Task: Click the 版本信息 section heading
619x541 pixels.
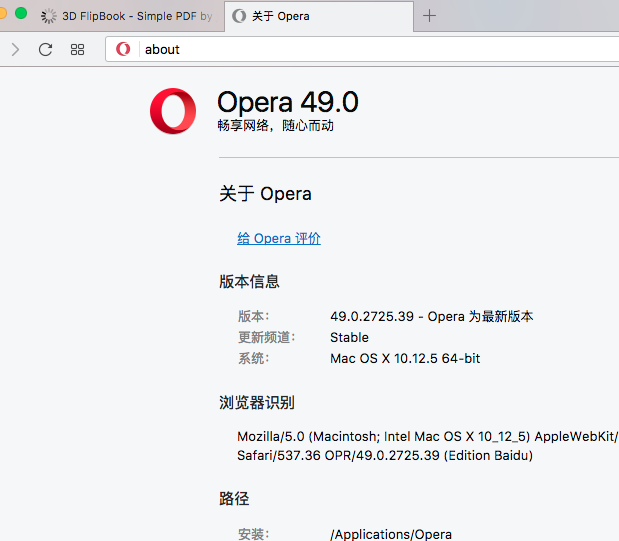Action: click(249, 282)
